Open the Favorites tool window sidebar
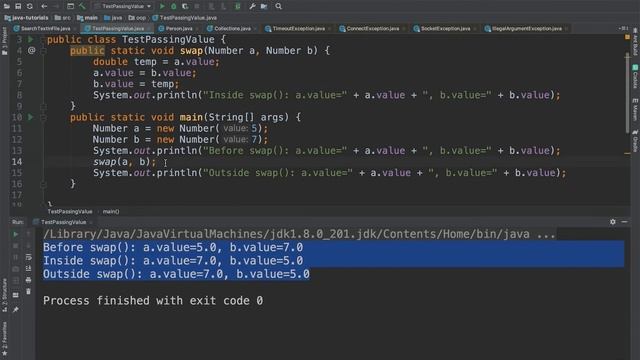Viewport: 640px width, 360px height. pyautogui.click(x=4, y=338)
